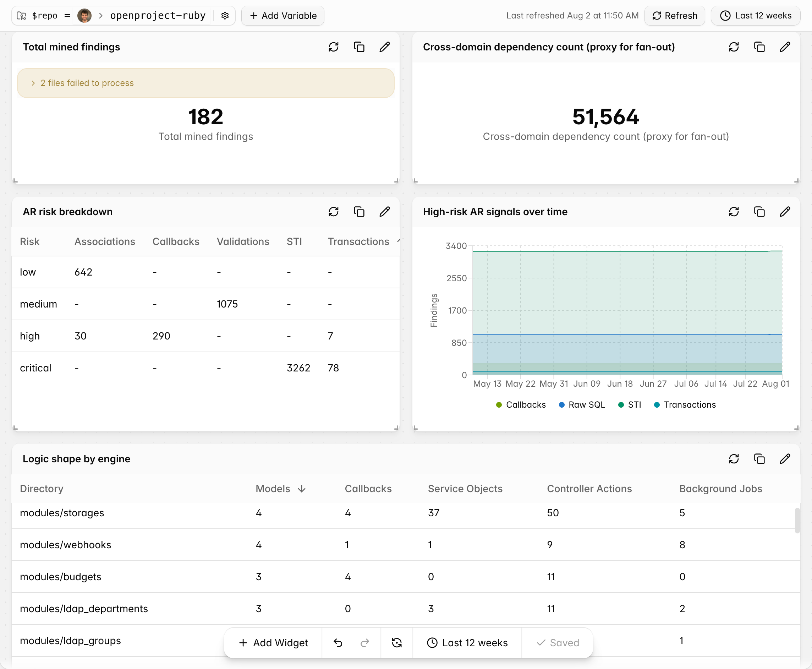The width and height of the screenshot is (812, 669).
Task: Duplicate the AR risk breakdown widget
Action: (359, 212)
